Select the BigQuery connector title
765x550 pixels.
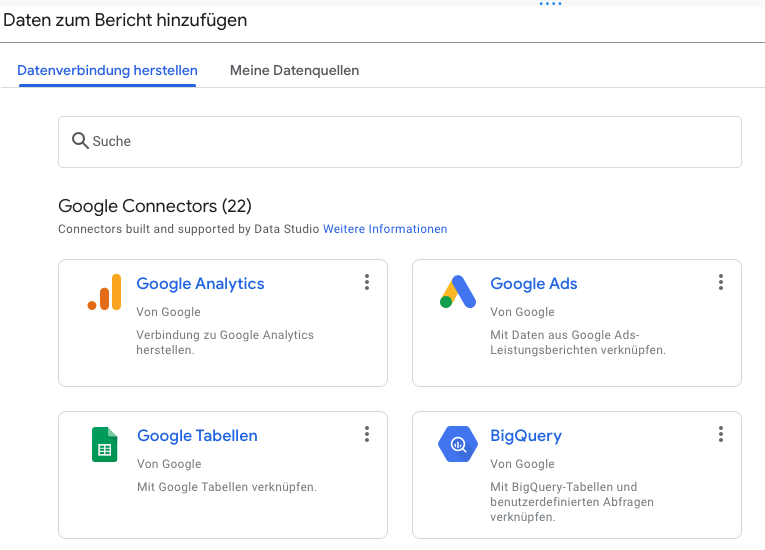click(526, 436)
